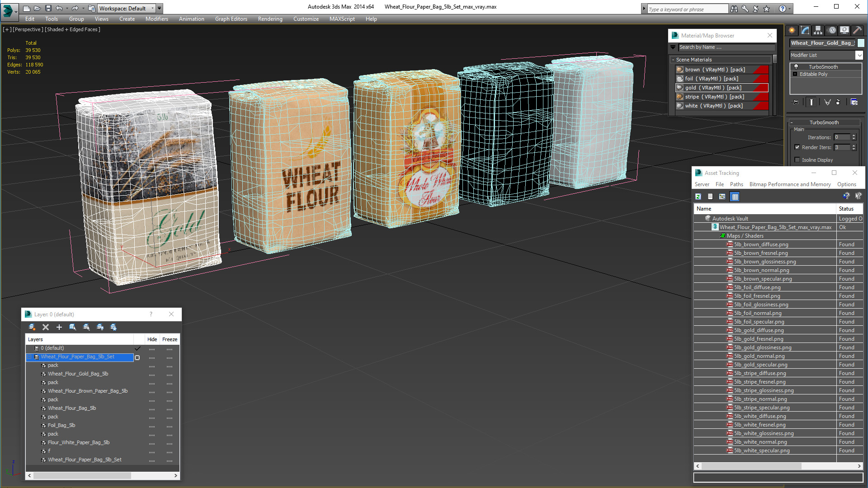Viewport: 868px width, 488px height.
Task: Click Delete Layer X icon
Action: pyautogui.click(x=46, y=327)
